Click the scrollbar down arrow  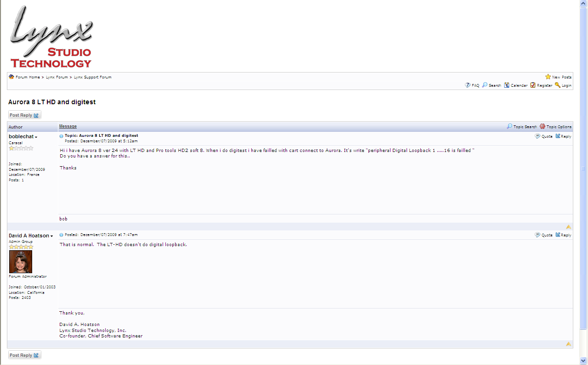coord(583,360)
